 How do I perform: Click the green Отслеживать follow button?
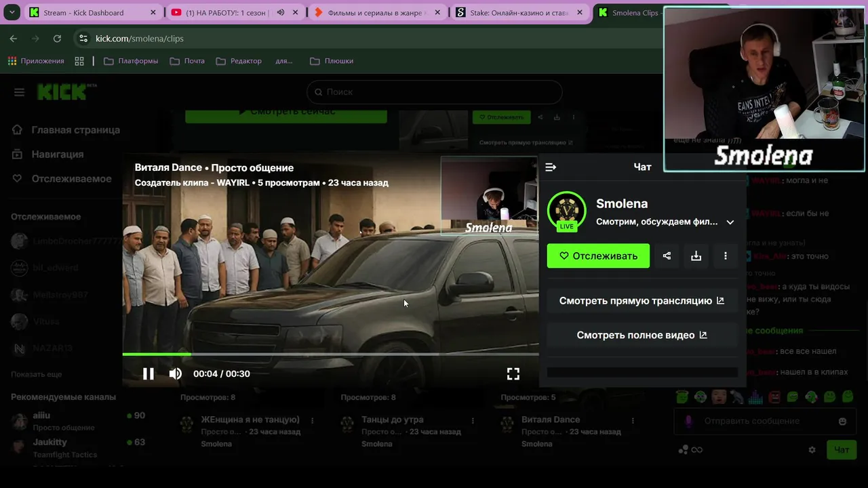coord(598,256)
